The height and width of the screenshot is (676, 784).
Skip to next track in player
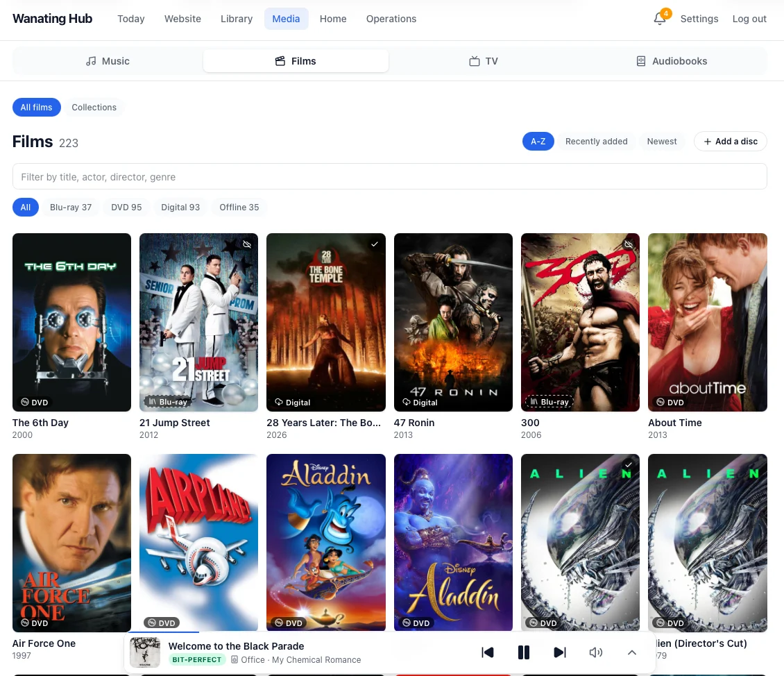559,652
